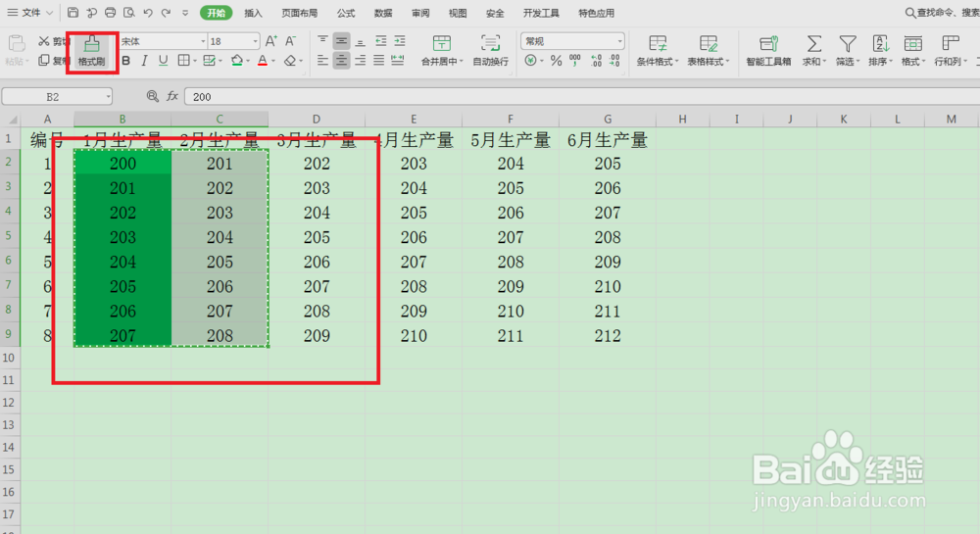The image size is (980, 534).
Task: Click the search commands (查找命令) box
Action: point(942,13)
